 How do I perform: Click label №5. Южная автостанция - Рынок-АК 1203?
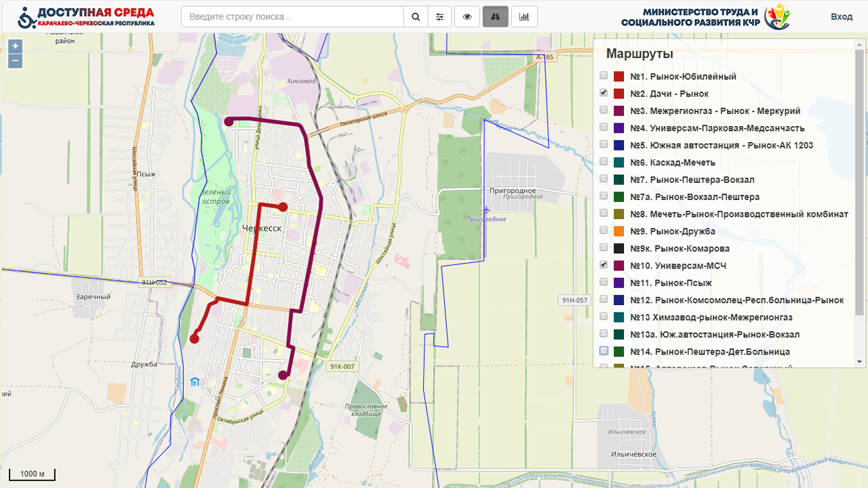coord(722,145)
